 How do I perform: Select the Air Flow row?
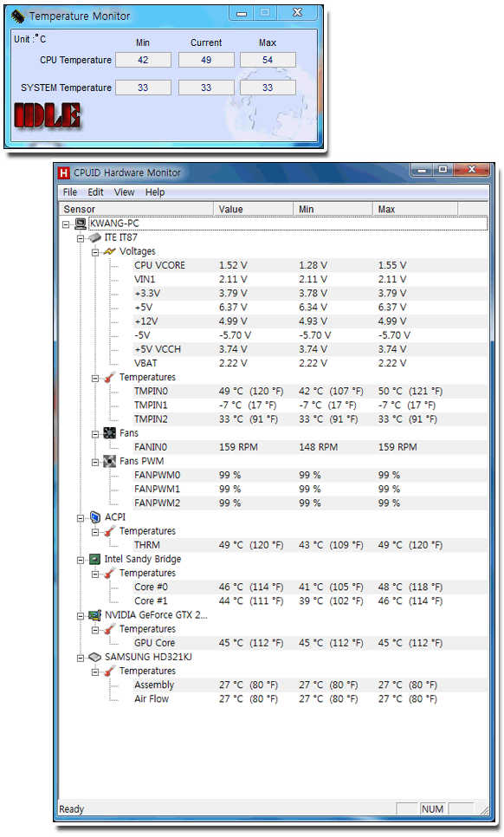point(310,698)
